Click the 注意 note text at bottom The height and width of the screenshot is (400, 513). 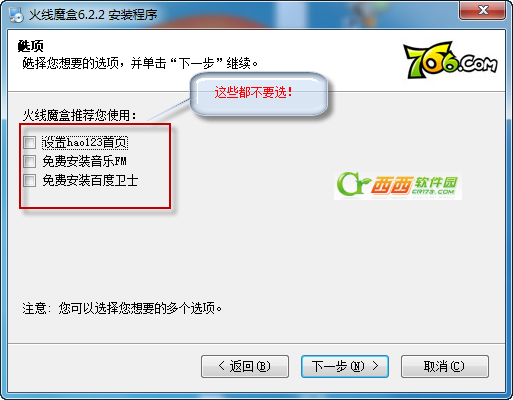tap(122, 308)
